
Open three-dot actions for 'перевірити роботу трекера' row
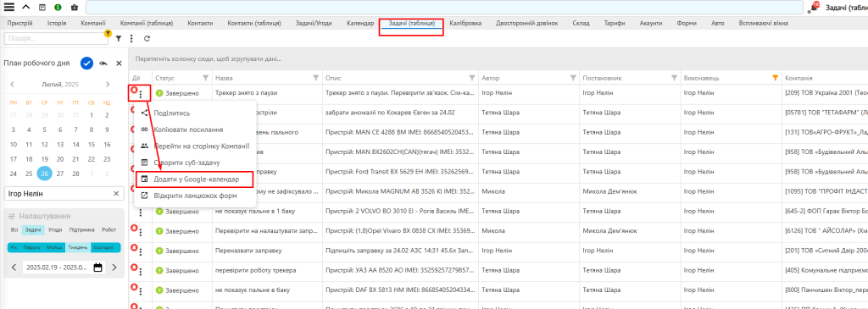(x=141, y=272)
